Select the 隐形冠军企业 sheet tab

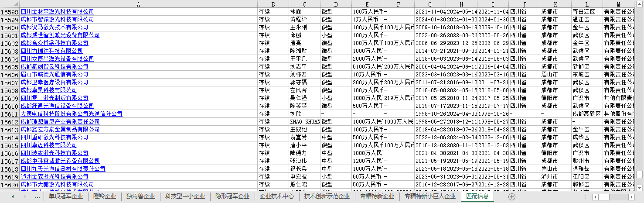click(232, 196)
